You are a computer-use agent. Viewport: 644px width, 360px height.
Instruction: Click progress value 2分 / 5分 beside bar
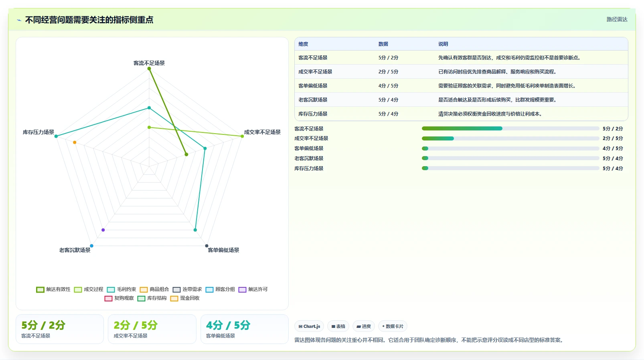point(613,138)
